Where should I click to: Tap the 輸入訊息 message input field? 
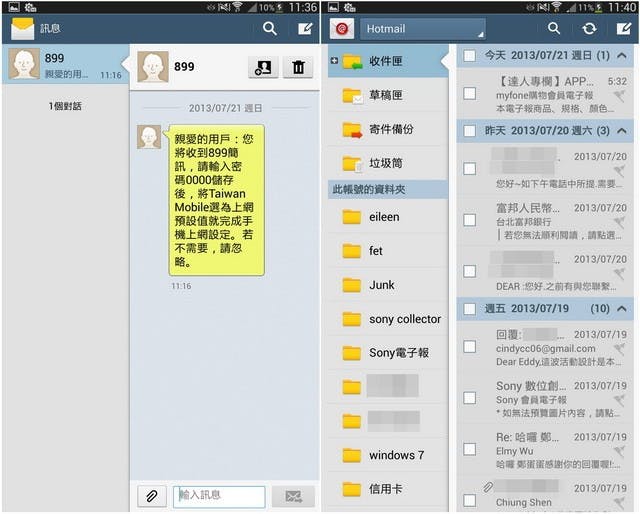coord(219,496)
